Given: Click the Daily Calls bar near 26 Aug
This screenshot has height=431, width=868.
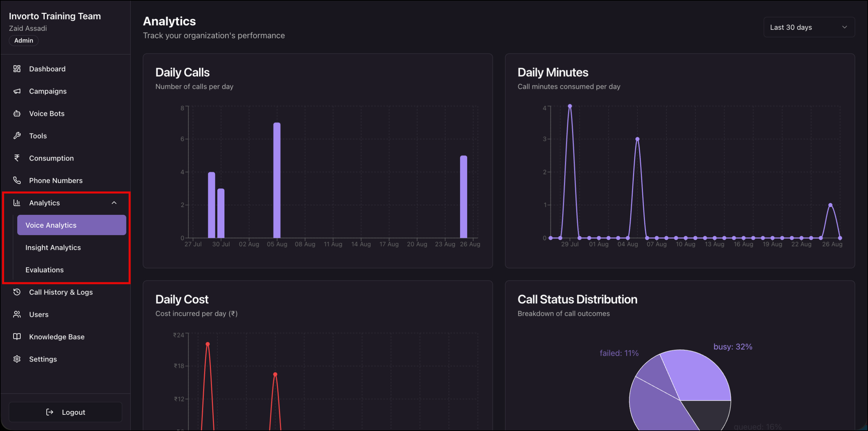Looking at the screenshot, I should tap(463, 197).
